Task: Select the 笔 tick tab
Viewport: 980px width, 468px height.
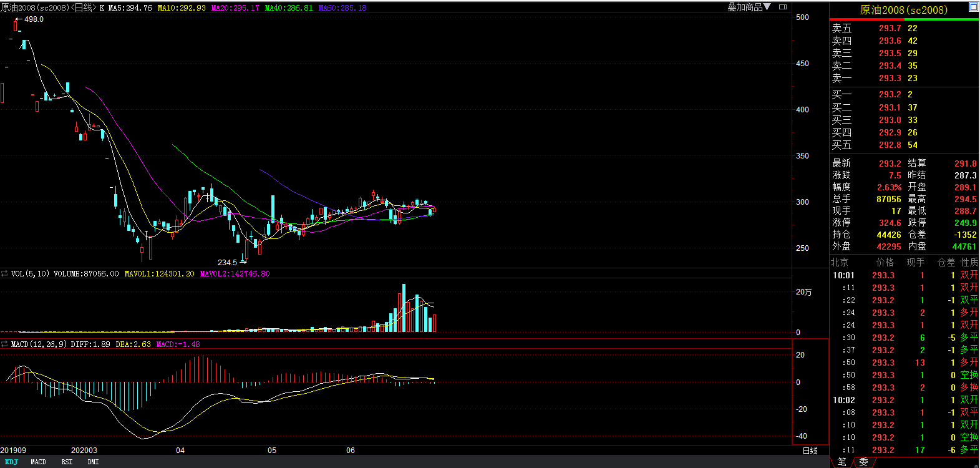Action: (842, 462)
